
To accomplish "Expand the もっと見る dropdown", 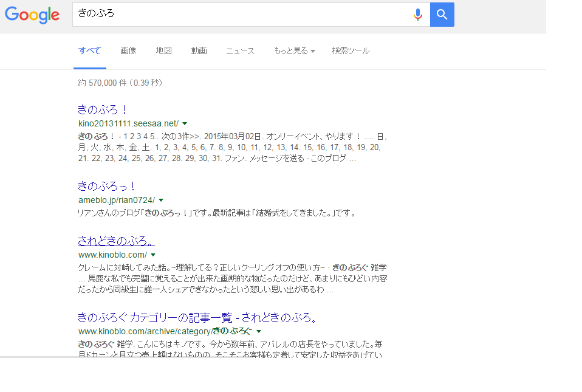I will click(294, 51).
